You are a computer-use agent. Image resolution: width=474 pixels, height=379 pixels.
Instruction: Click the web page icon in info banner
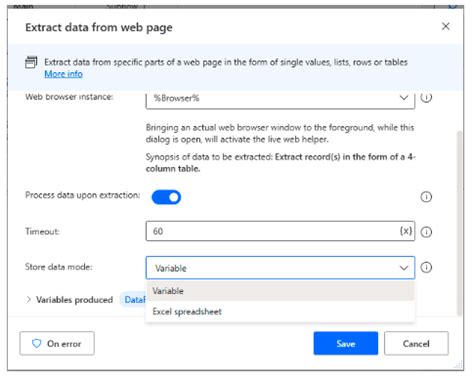[x=31, y=62]
